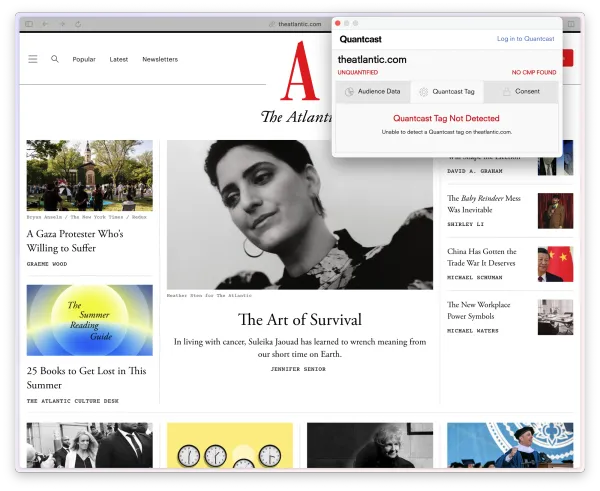Click the tab overview icon in Safari toolbar
The width and height of the screenshot is (600, 491).
point(571,24)
